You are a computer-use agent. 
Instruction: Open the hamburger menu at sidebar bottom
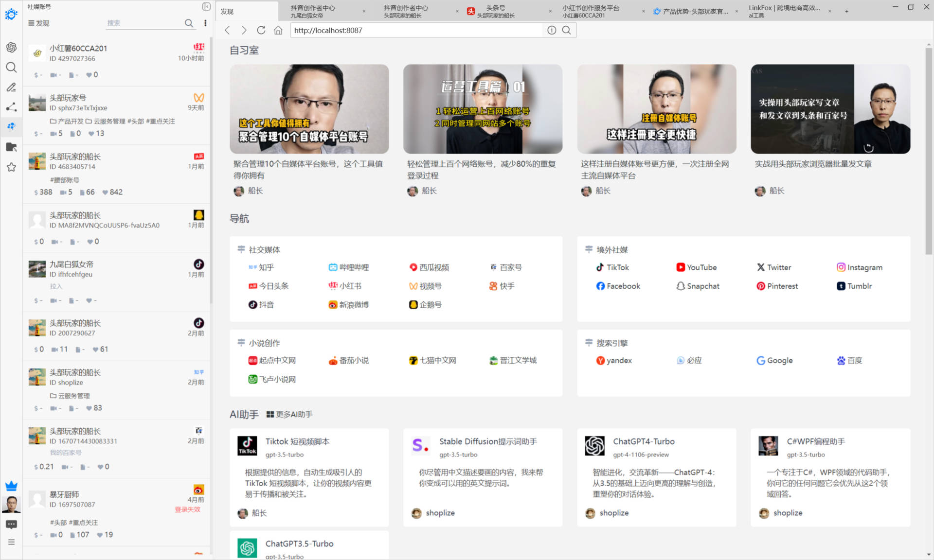11,542
